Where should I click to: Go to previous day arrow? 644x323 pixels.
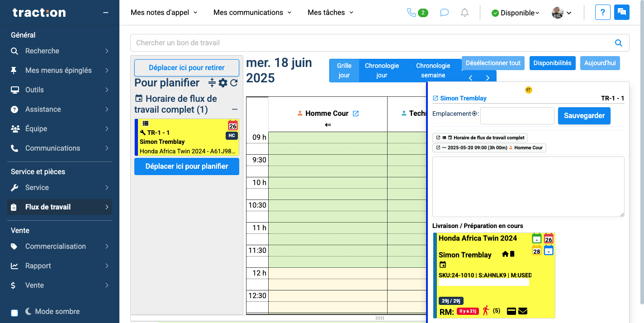(x=471, y=78)
